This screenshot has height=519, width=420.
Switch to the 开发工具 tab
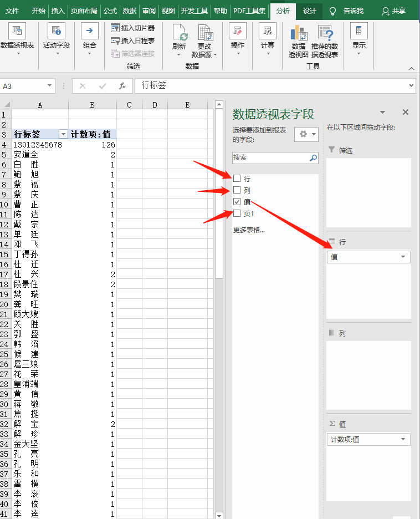194,11
